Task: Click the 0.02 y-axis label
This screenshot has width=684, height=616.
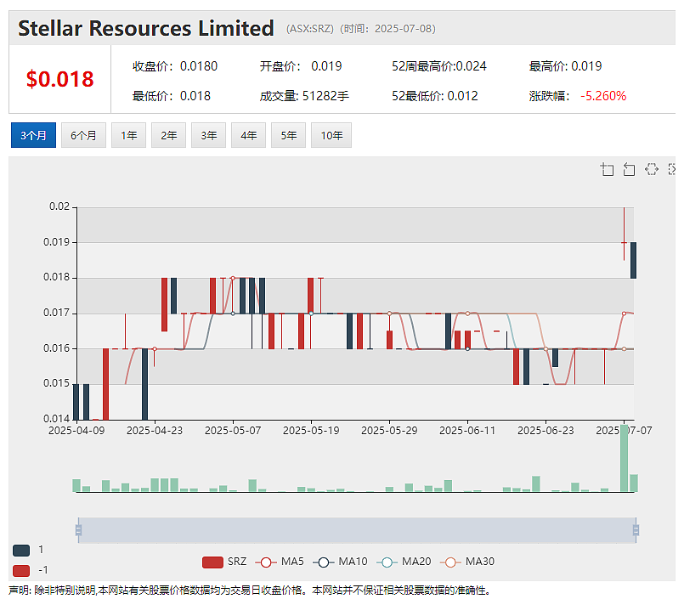Action: click(x=59, y=206)
